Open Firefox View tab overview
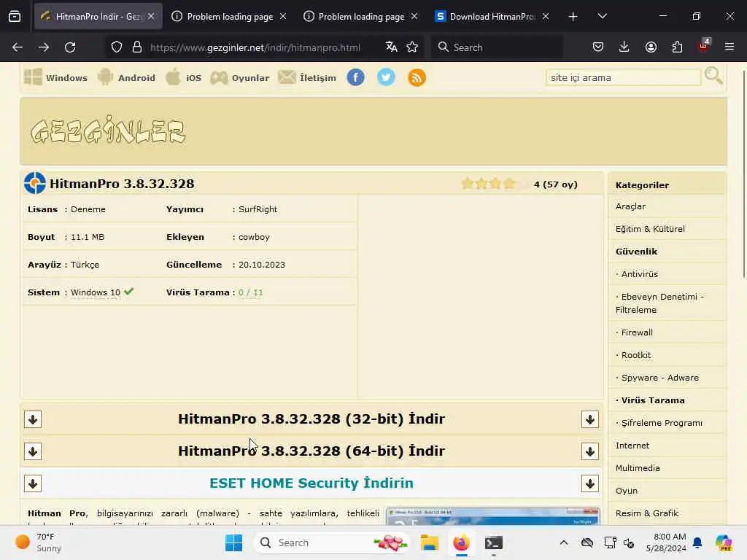The image size is (747, 560). [15, 17]
